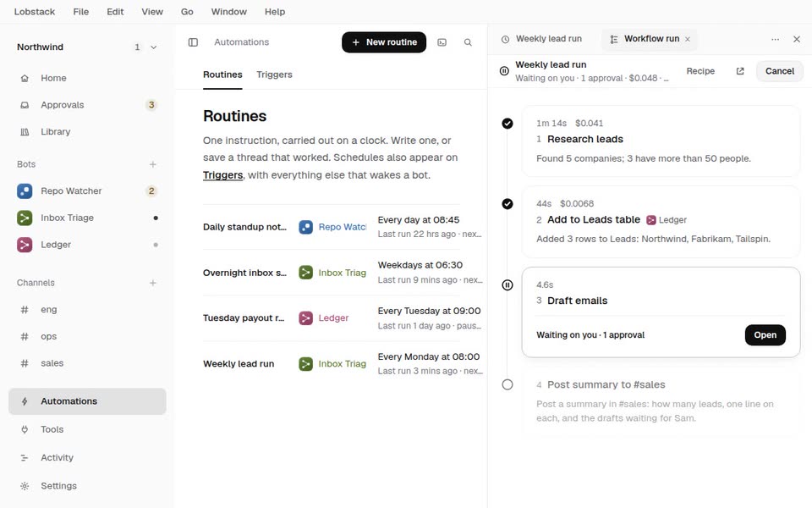
Task: Click Repo Watcher bot in Daily standup row
Action: (x=332, y=227)
